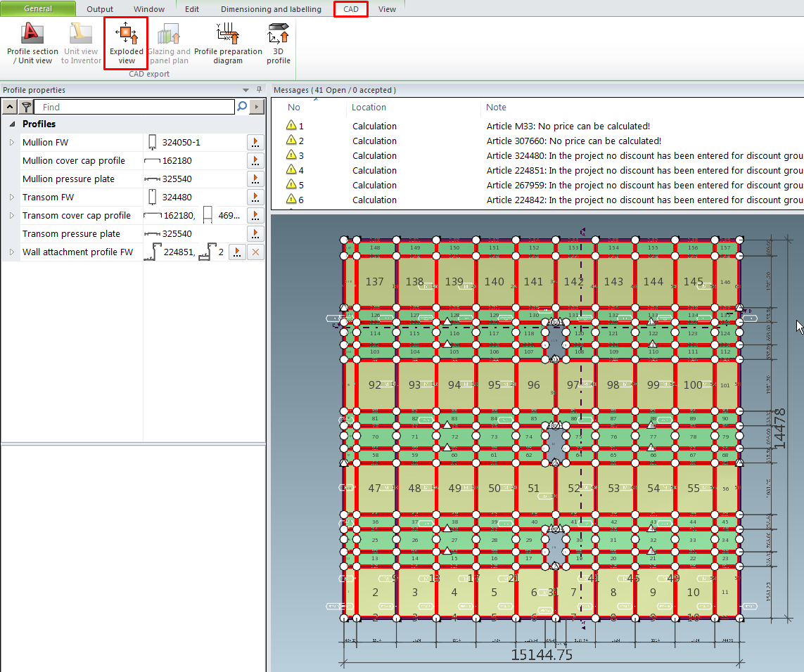Viewport: 804px width, 672px height.
Task: Click the magnifier search icon beside Find
Action: [x=242, y=107]
